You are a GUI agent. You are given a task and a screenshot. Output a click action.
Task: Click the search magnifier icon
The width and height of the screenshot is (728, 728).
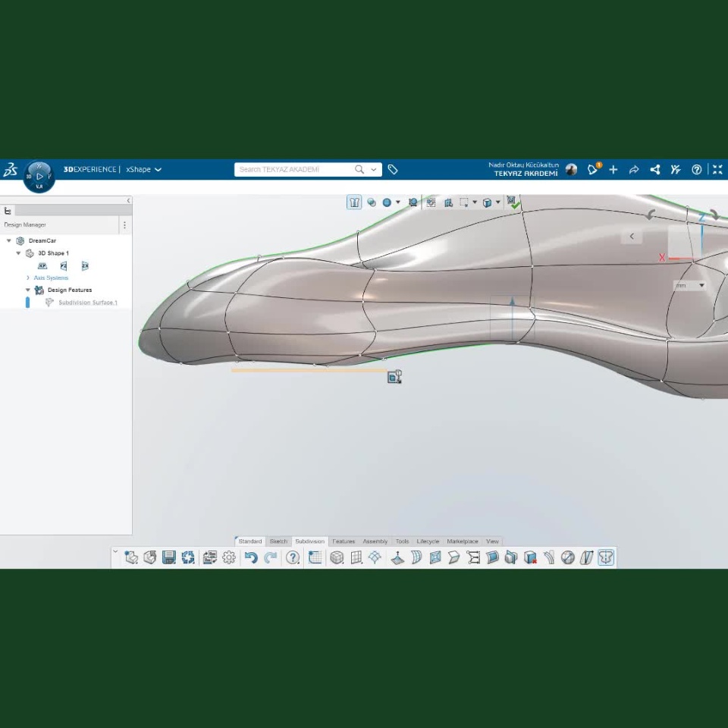[x=359, y=169]
